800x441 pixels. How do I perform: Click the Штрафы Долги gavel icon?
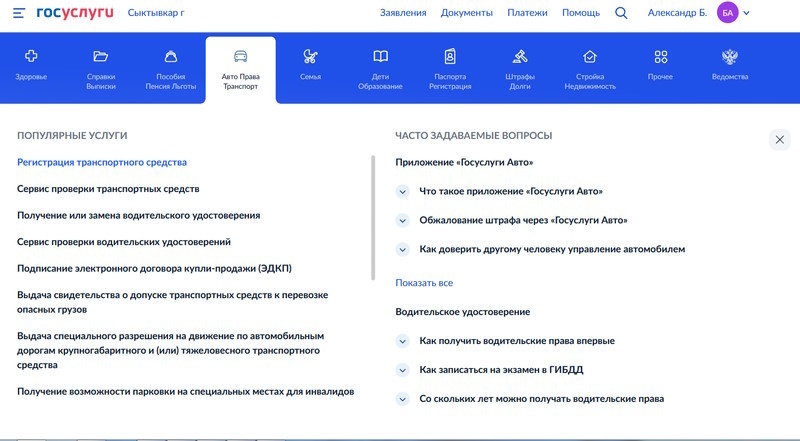(x=520, y=56)
